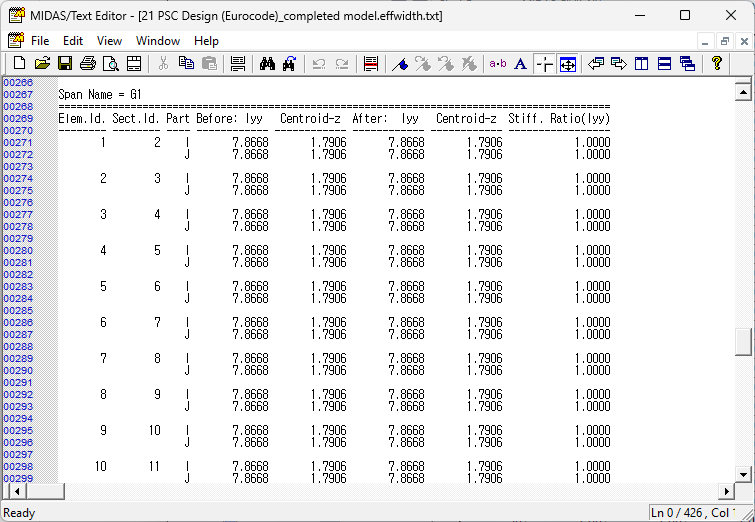Cascade windows with the overlapping windows icon
Viewport: 755px width, 522px height.
click(x=688, y=63)
